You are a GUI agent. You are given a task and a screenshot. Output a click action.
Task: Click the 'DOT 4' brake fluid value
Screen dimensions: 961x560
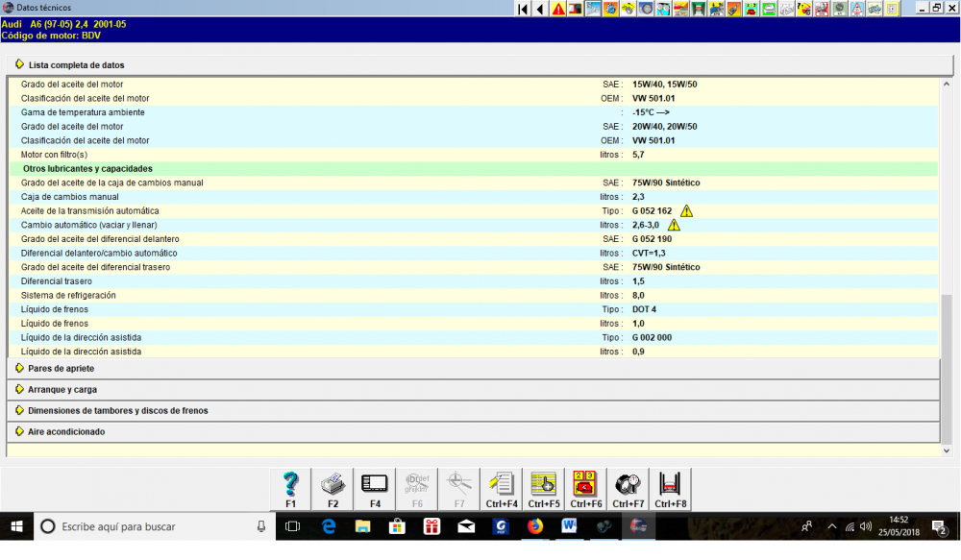click(x=644, y=309)
